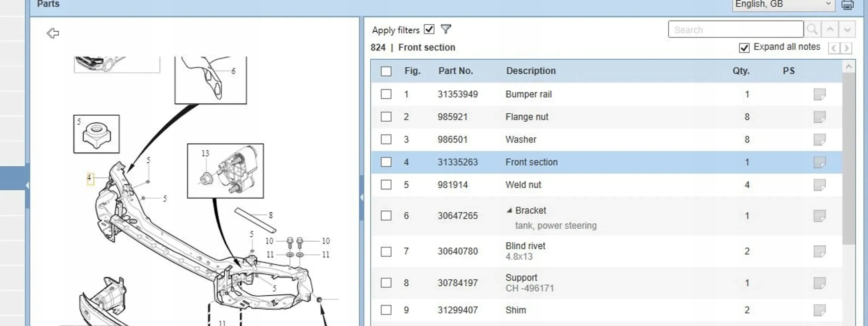Screen dimensions: 868x326
Task: Tick the select-all checkbox in table header
Action: point(386,71)
